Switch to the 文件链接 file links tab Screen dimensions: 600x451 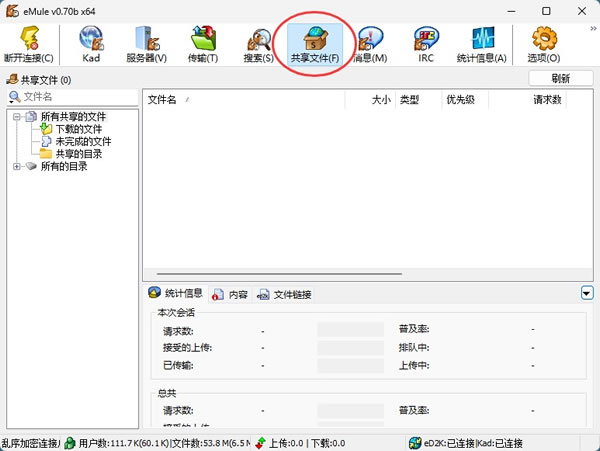click(x=284, y=295)
